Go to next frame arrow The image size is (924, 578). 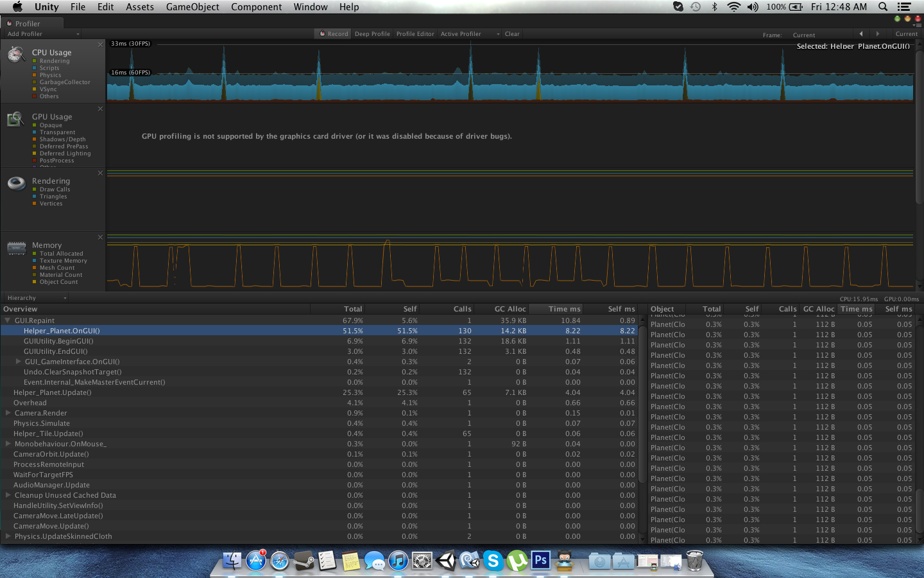click(x=877, y=34)
